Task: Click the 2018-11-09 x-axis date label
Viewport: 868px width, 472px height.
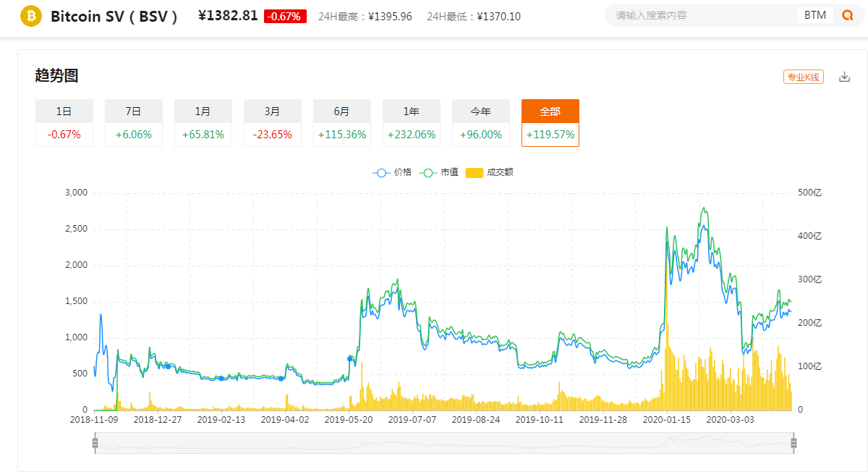Action: [x=94, y=419]
